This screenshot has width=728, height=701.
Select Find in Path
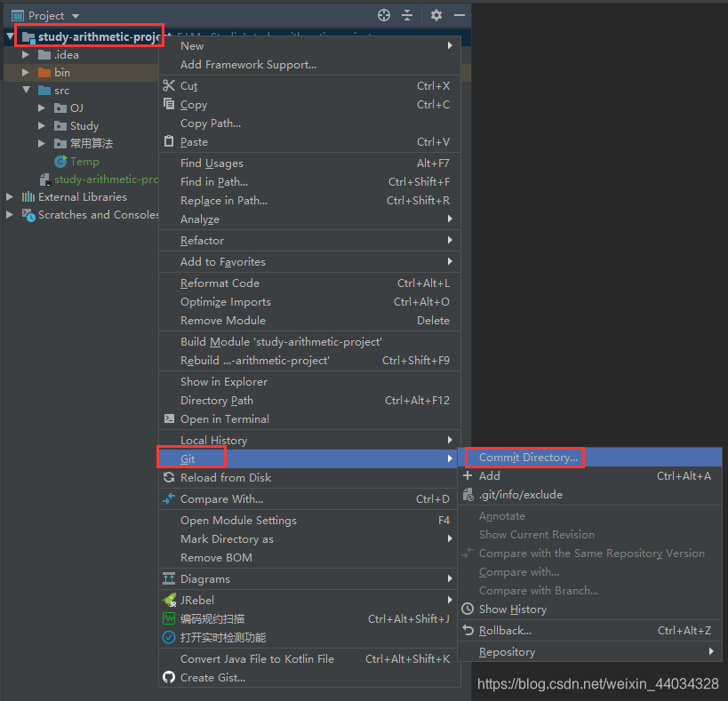click(x=309, y=181)
